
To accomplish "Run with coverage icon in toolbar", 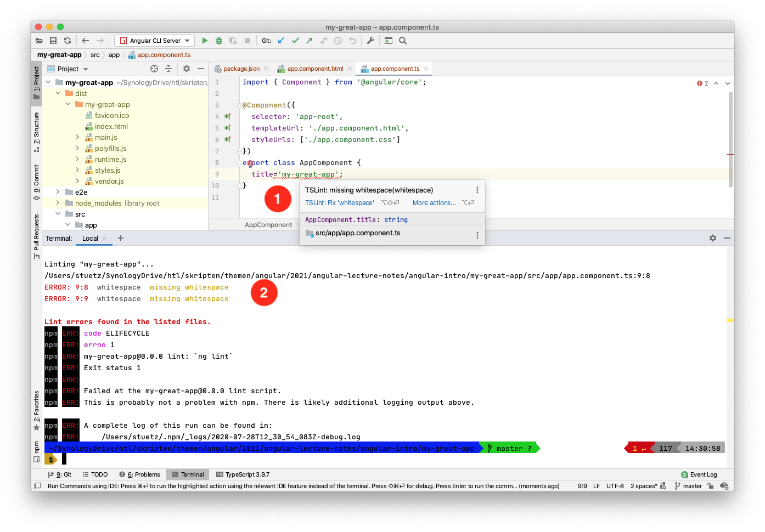I will point(233,41).
